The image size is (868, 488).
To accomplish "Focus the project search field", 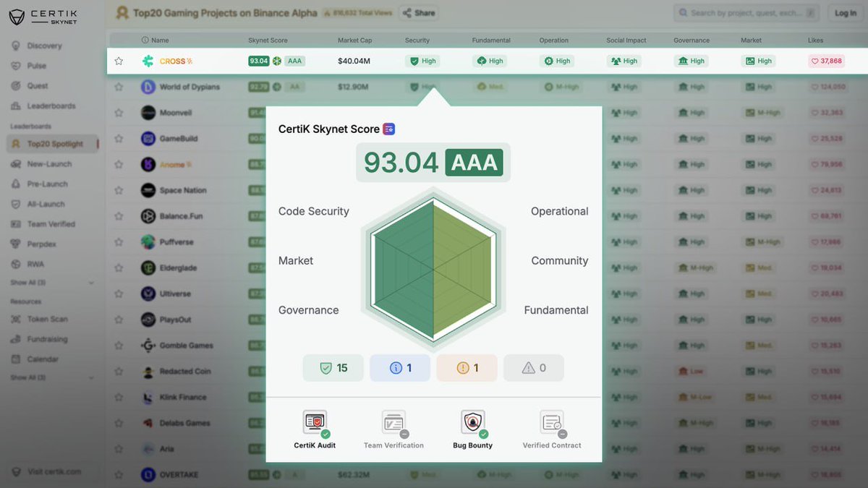I will [x=746, y=13].
